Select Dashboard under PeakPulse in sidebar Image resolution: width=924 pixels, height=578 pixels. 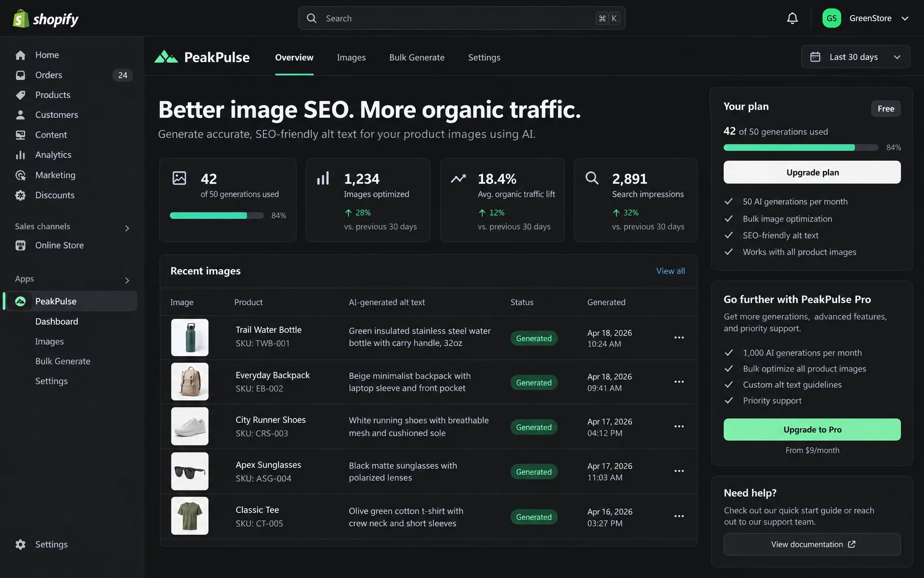pyautogui.click(x=56, y=322)
